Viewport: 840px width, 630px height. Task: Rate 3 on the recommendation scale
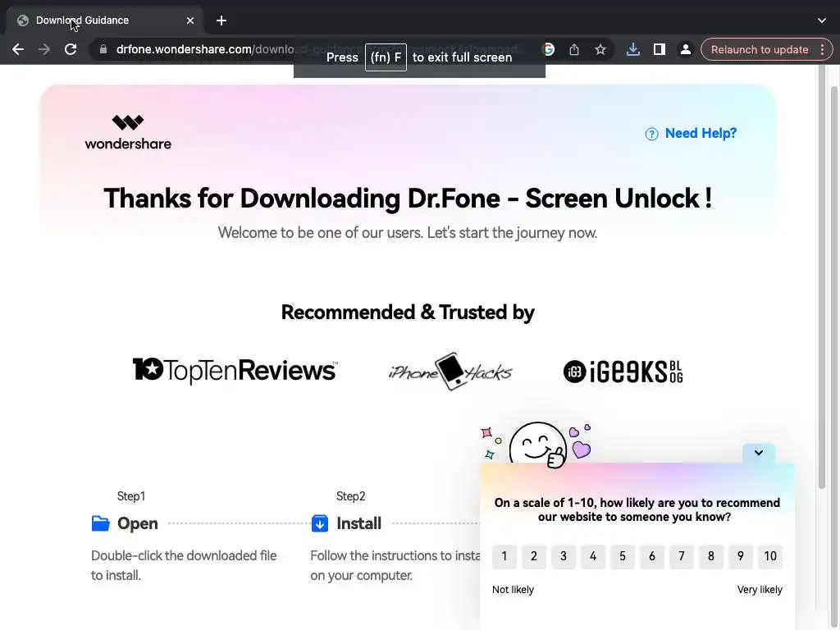[x=563, y=556]
